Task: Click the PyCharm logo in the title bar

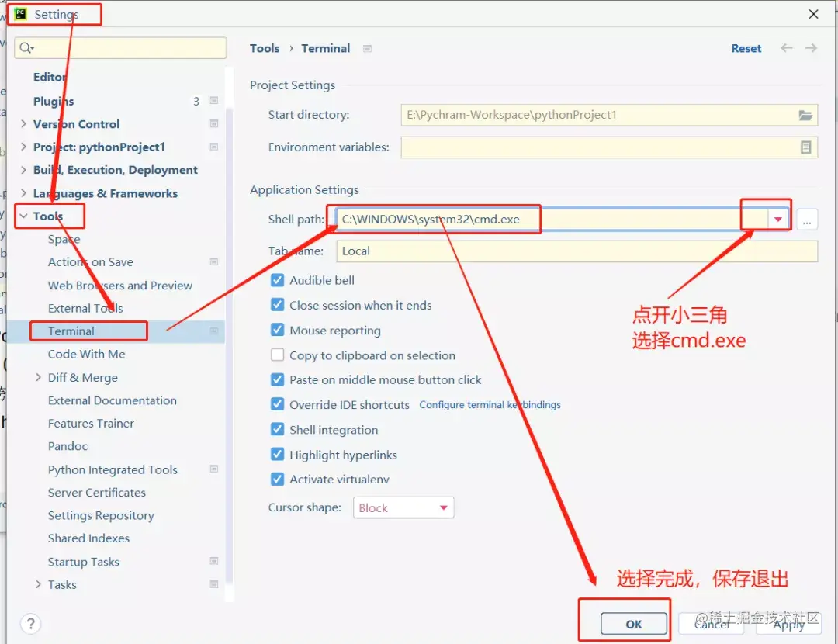Action: (21, 14)
